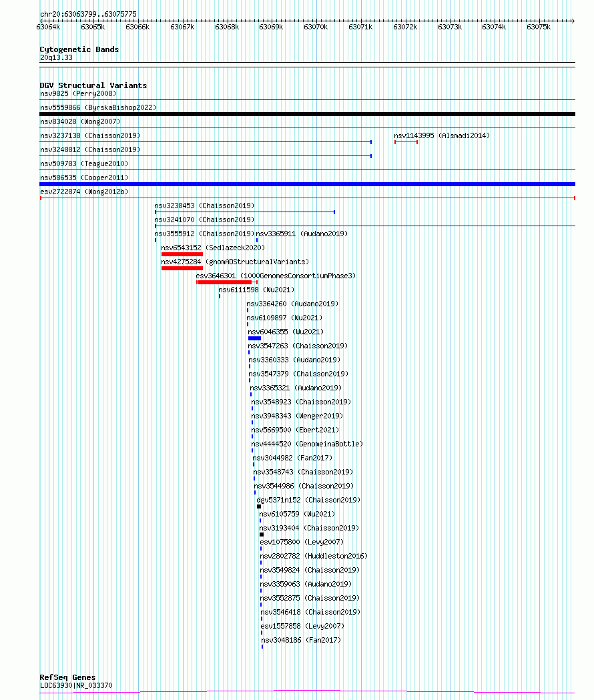The height and width of the screenshot is (700, 594).
Task: Open nsv3237138 (Chaisson2019) variant details
Action: pos(90,135)
